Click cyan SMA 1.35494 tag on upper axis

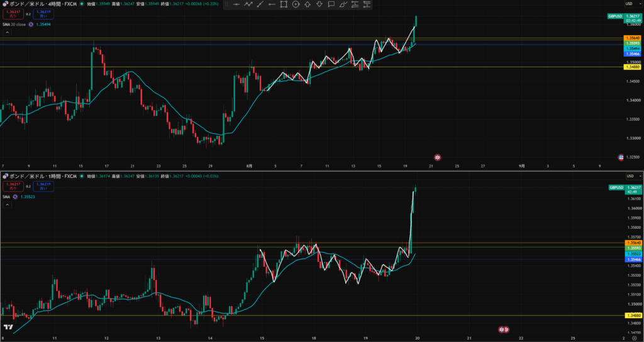click(632, 48)
